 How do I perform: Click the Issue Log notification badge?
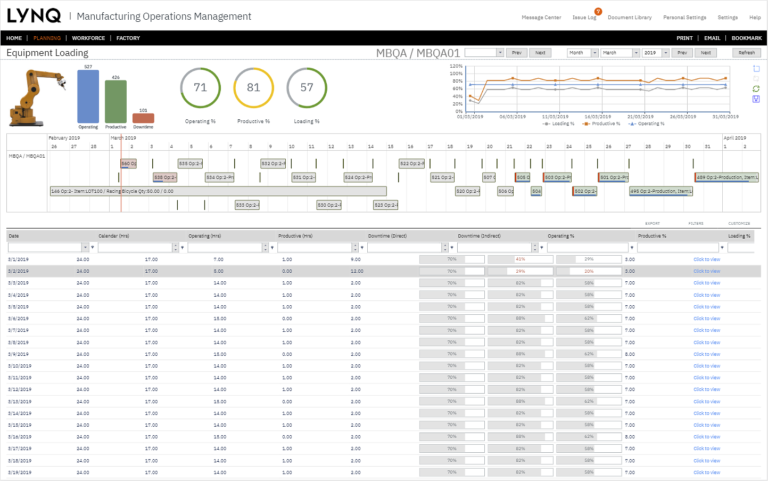(x=598, y=11)
